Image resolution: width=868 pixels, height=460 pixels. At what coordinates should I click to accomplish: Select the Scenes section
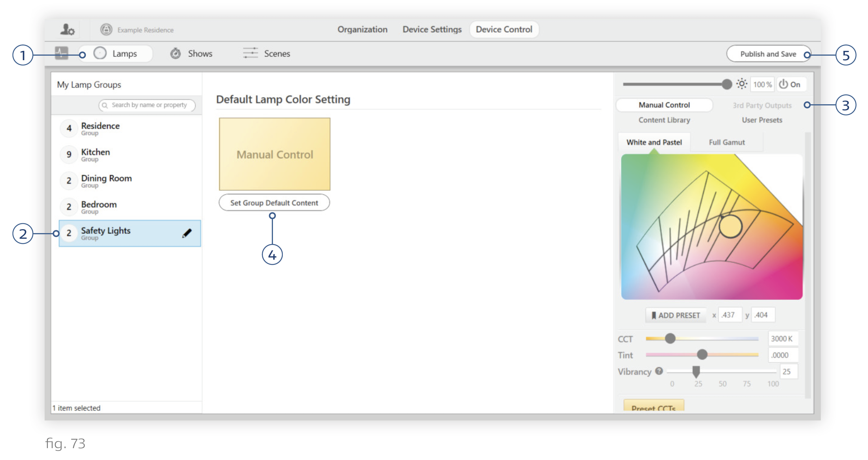pyautogui.click(x=266, y=53)
